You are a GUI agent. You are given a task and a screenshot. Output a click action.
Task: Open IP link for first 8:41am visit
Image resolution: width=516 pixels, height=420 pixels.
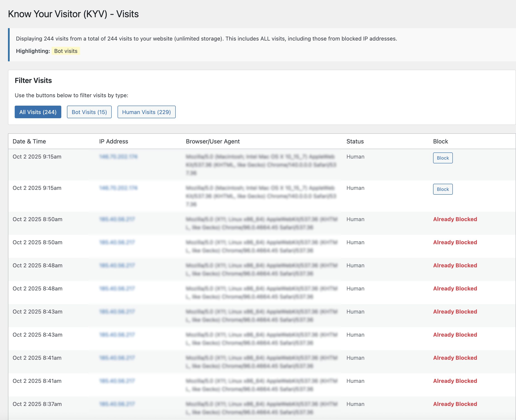tap(117, 358)
